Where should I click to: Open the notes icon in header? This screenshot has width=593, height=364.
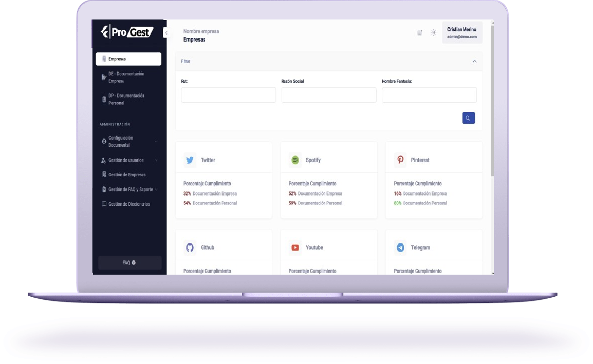point(419,33)
